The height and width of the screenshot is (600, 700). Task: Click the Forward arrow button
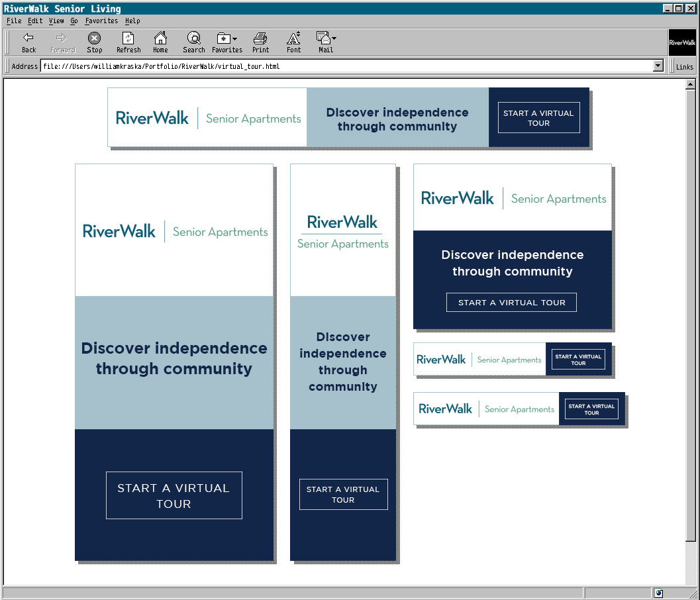point(62,43)
